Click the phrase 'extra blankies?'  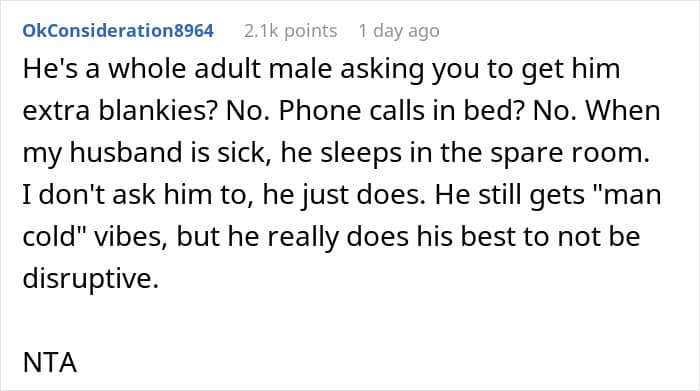[121, 111]
